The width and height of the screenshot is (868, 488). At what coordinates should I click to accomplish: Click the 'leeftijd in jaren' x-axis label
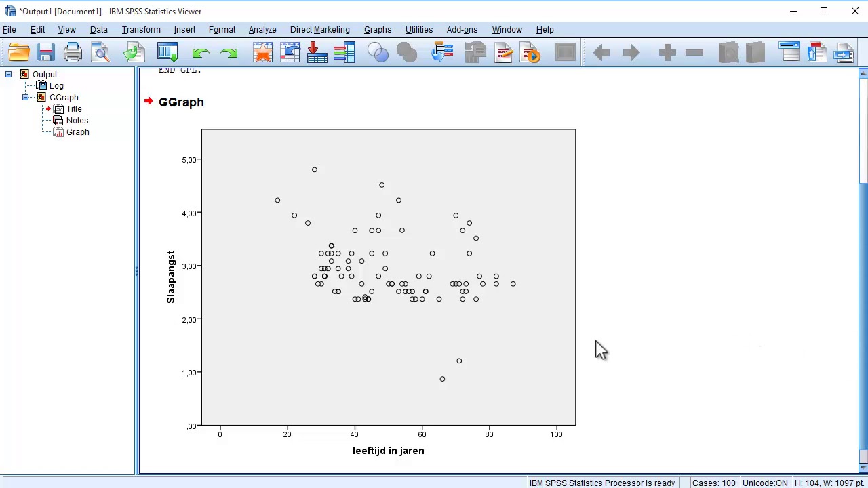coord(388,451)
